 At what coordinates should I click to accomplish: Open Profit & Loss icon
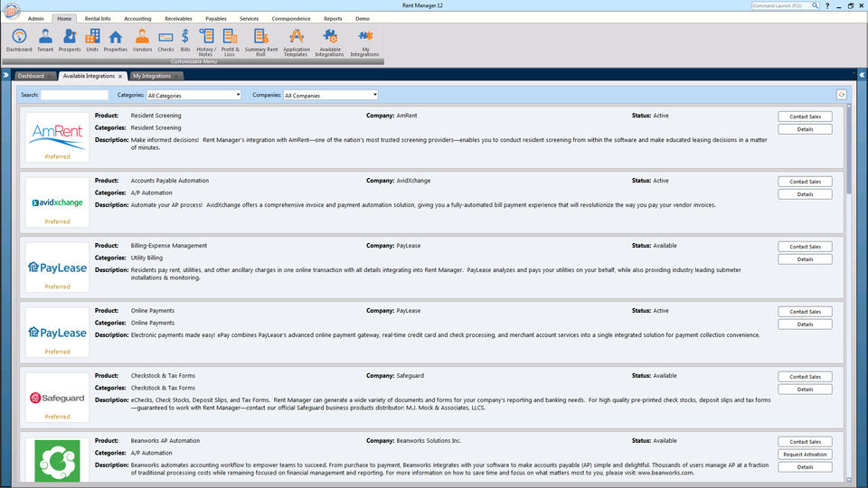tap(230, 42)
